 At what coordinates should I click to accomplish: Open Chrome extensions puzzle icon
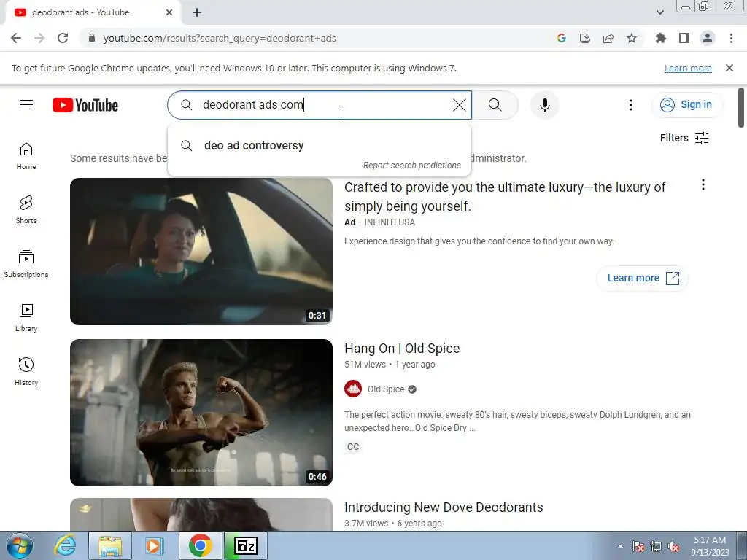point(660,38)
